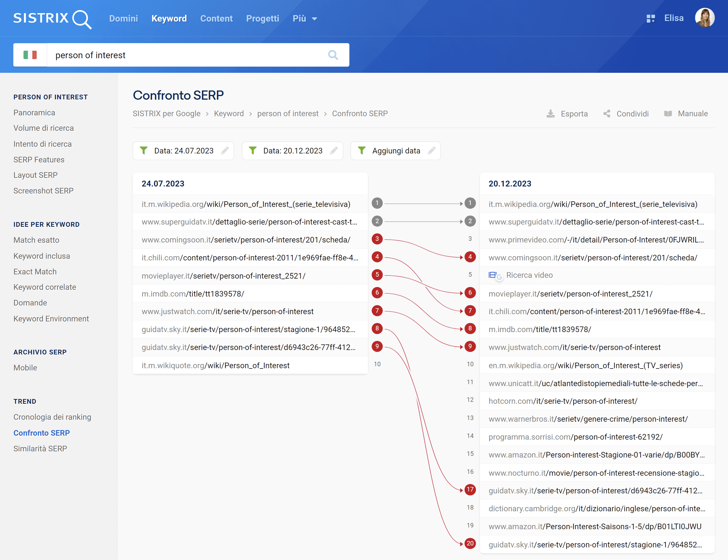Open Cronologia dei ranking

tap(52, 417)
